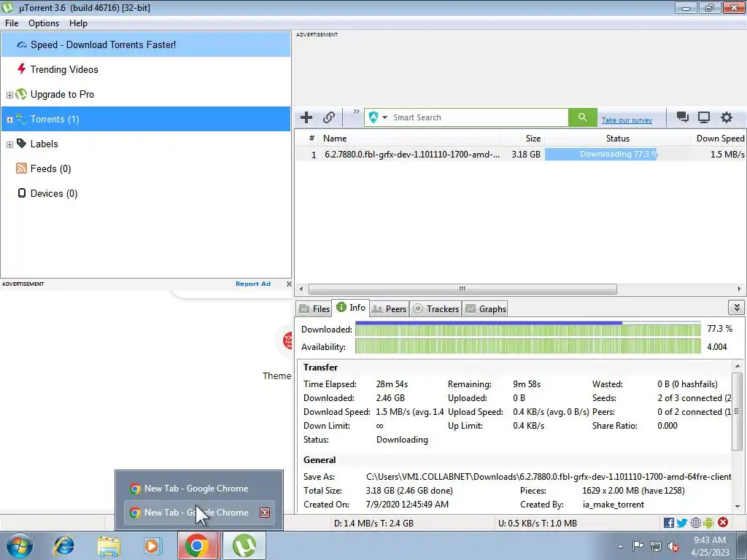The width and height of the screenshot is (747, 560).
Task: Open the Windows Start button
Action: point(19,545)
